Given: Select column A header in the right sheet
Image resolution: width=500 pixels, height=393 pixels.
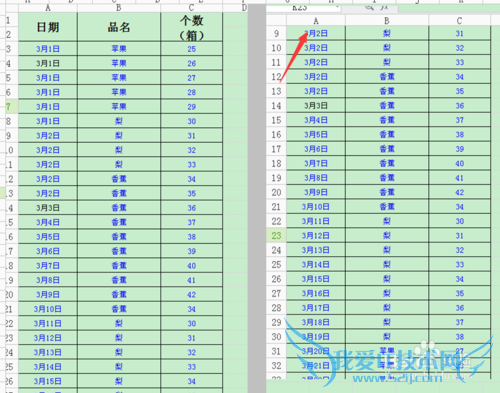Looking at the screenshot, I should click(316, 21).
